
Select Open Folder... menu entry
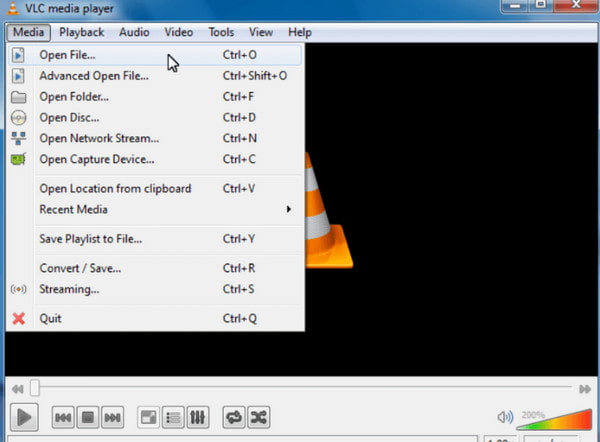[x=155, y=97]
